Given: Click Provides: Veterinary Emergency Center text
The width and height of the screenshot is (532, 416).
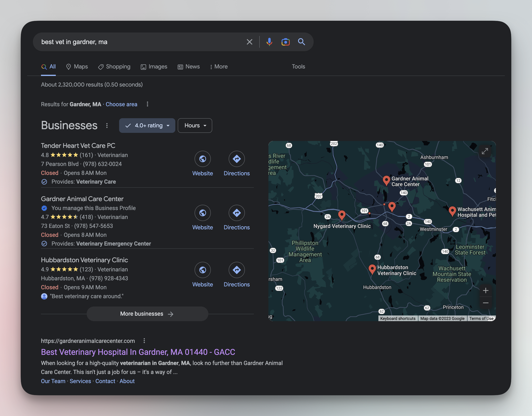Looking at the screenshot, I should (x=101, y=244).
